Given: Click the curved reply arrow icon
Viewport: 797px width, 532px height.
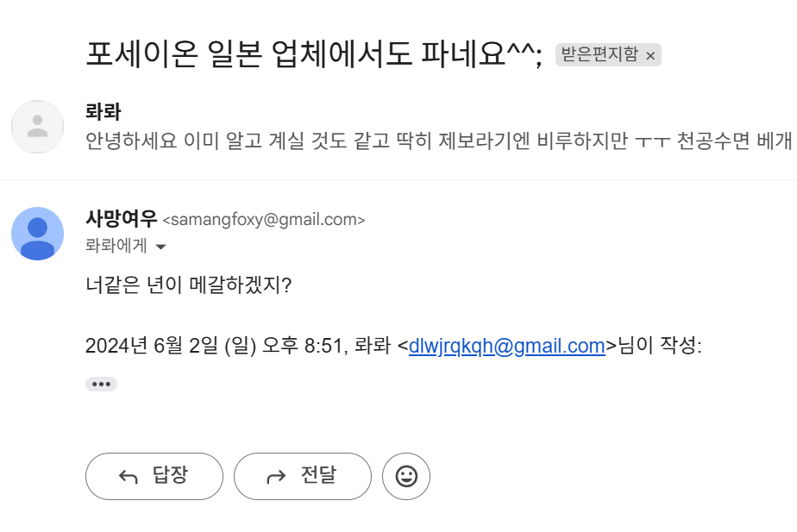Looking at the screenshot, I should [129, 477].
